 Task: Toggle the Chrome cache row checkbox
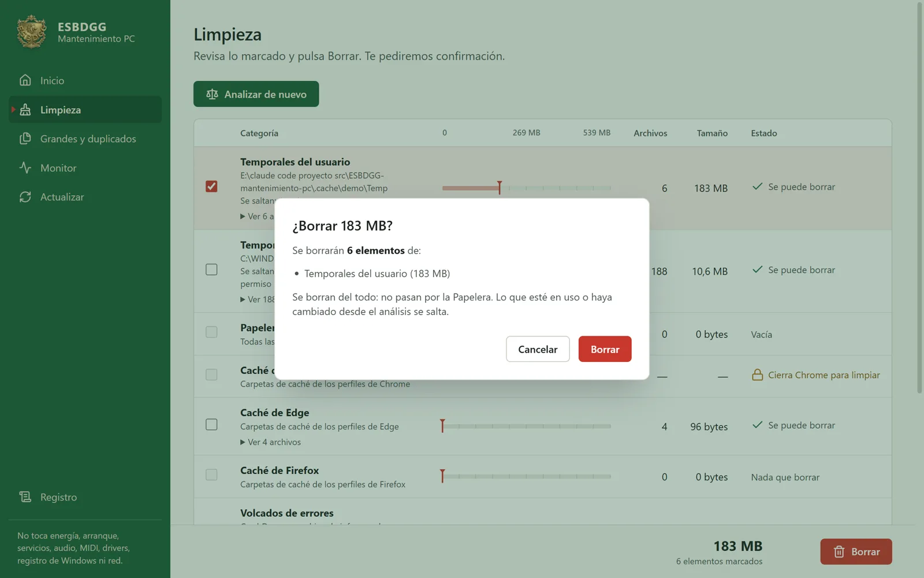tap(211, 375)
